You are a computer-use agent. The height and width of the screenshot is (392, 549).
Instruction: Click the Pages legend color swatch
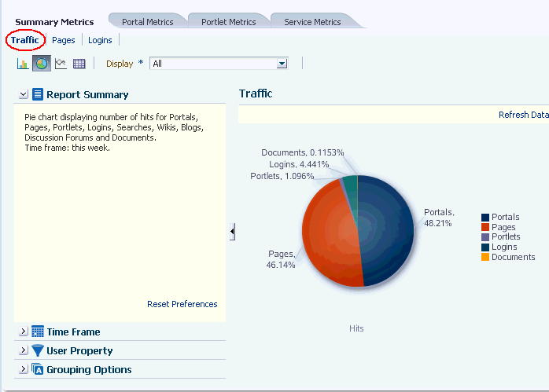tap(485, 227)
